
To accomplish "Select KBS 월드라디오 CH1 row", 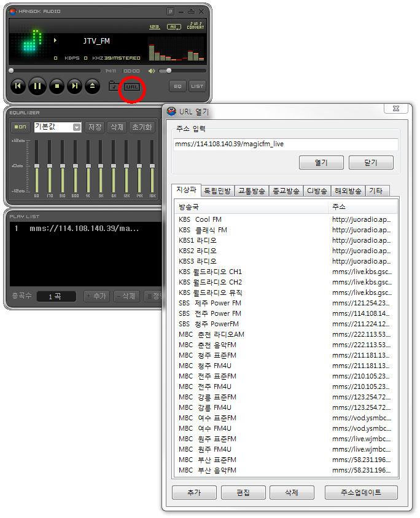I will coord(286,272).
